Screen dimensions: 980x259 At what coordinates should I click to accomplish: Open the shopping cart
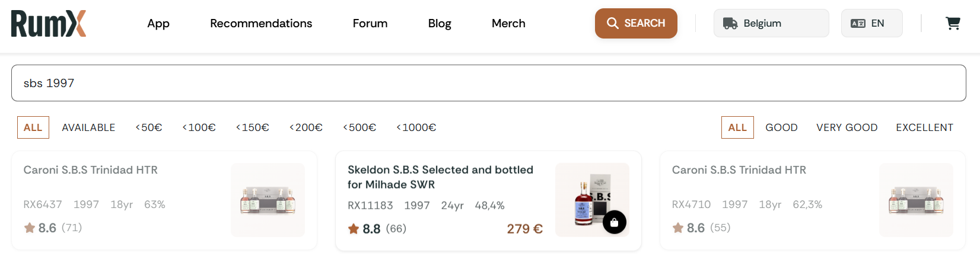click(x=953, y=23)
